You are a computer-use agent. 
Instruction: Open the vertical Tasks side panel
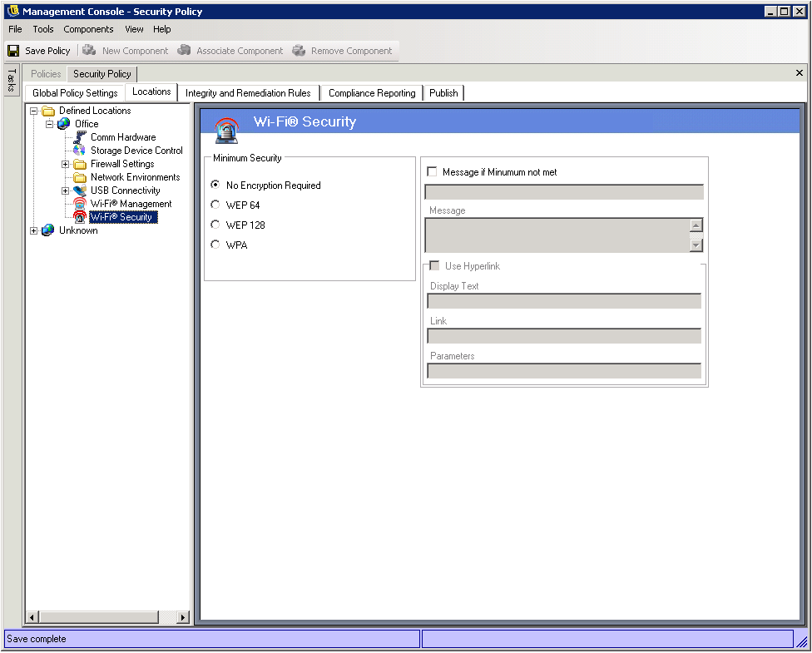(12, 80)
